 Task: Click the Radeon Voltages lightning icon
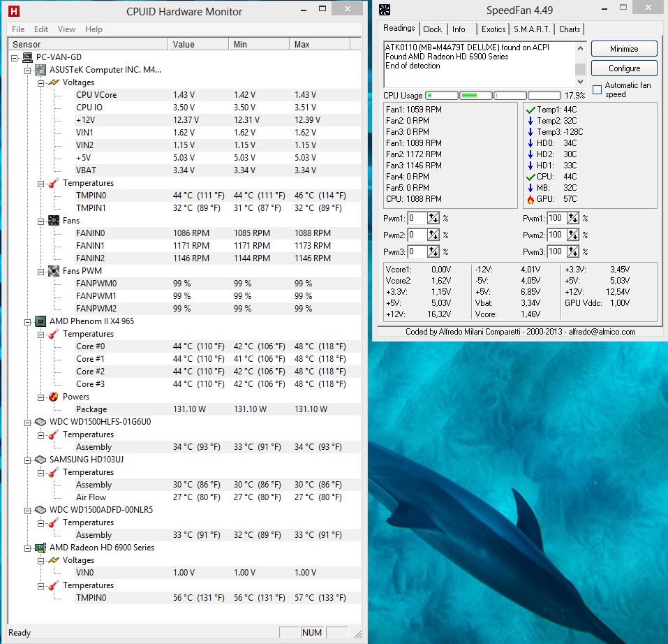point(54,560)
